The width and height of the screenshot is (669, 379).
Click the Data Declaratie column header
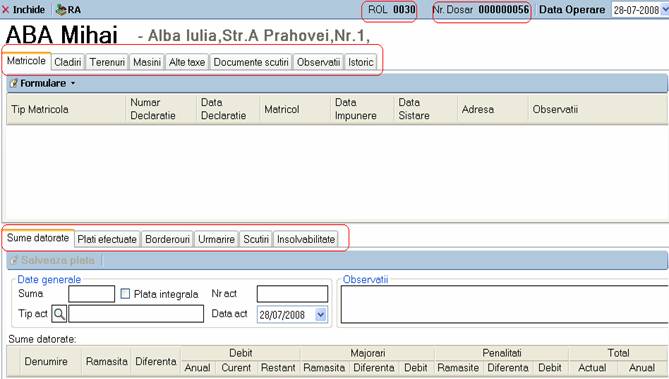point(228,109)
